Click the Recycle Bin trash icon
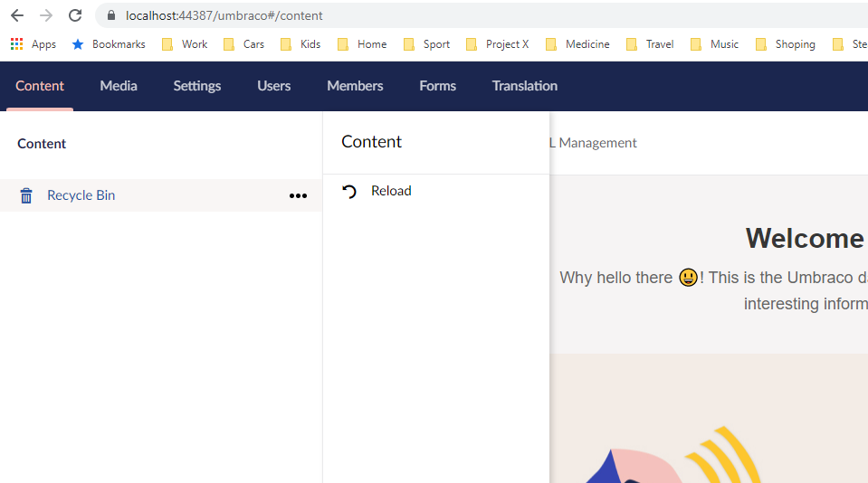 [26, 195]
